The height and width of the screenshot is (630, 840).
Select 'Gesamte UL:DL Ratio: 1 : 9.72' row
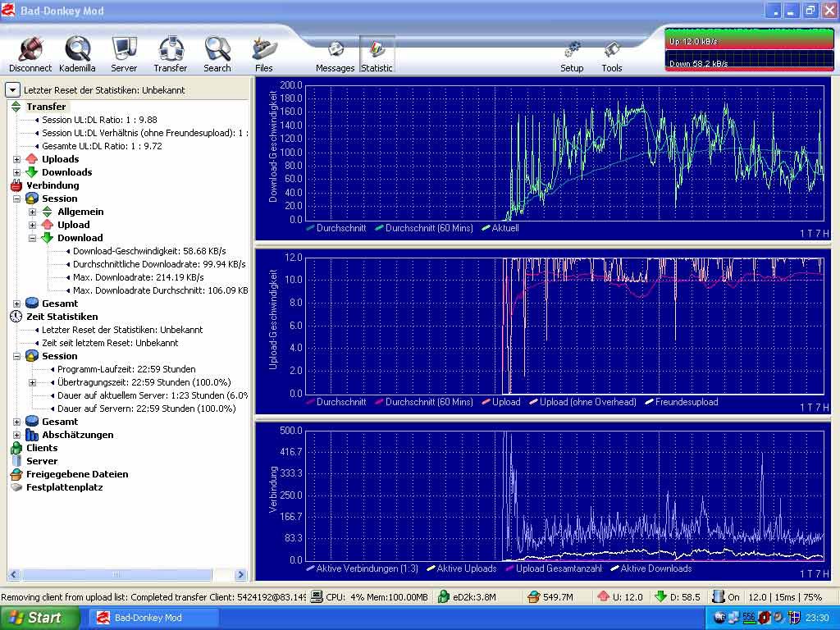[102, 146]
